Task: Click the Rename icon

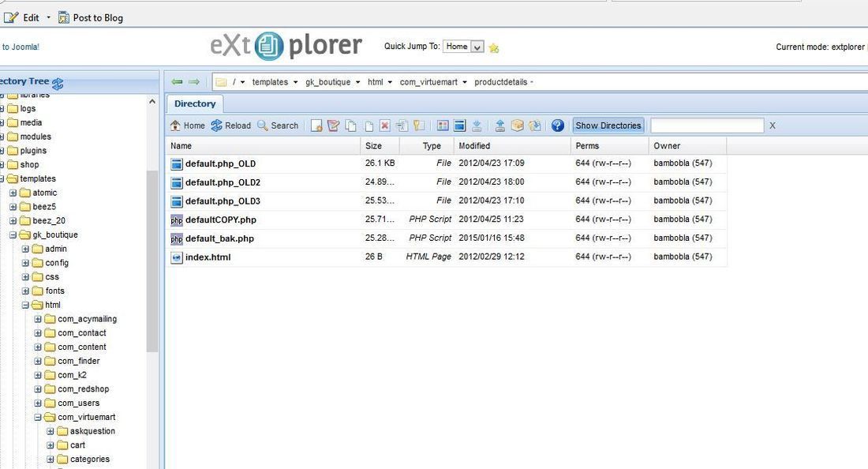Action: click(402, 126)
